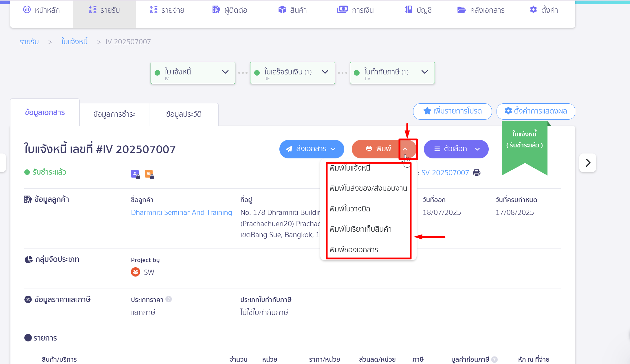The height and width of the screenshot is (364, 630).
Task: Click the ไม่ใช่ใบกำกับภาษี value
Action: [x=264, y=312]
